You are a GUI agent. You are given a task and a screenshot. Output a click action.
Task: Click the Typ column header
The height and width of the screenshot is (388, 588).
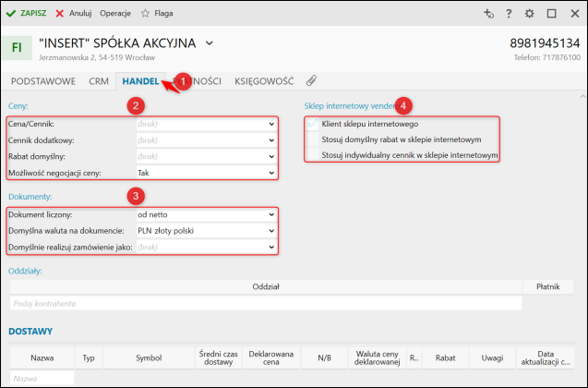click(89, 358)
